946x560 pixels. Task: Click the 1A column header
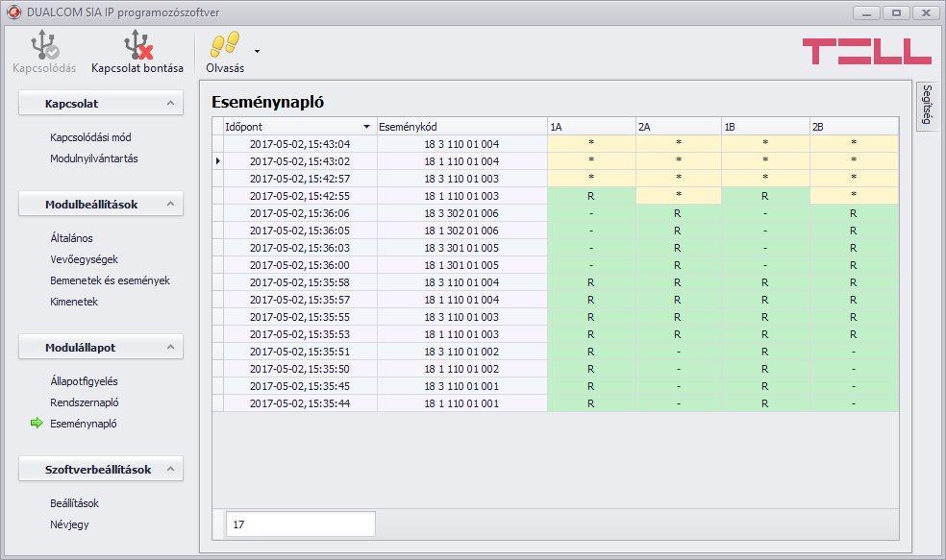591,127
